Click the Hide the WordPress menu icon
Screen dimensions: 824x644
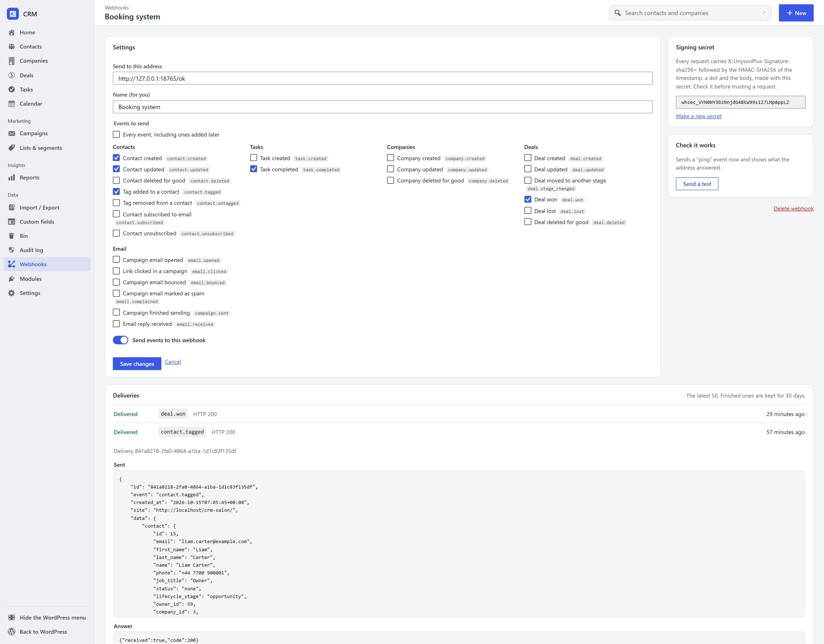(12, 617)
